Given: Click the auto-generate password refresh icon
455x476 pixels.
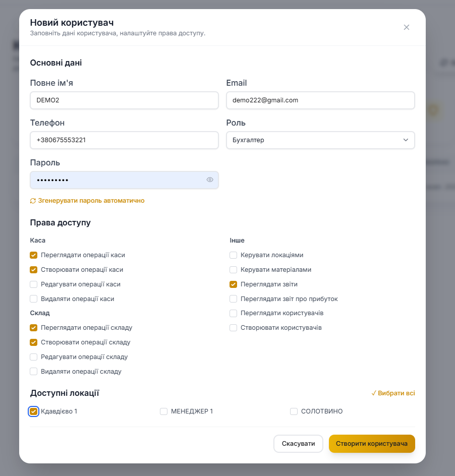Looking at the screenshot, I should (33, 201).
